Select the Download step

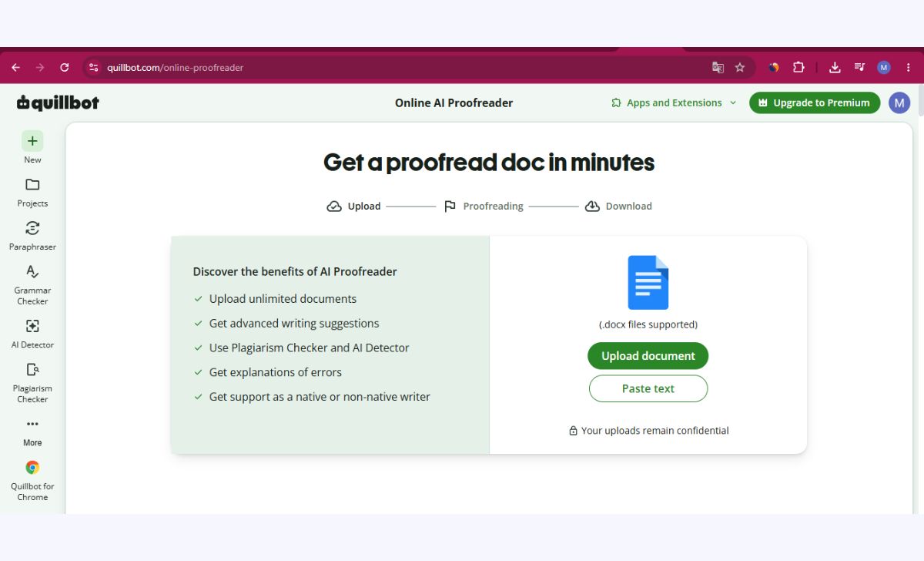coord(618,206)
